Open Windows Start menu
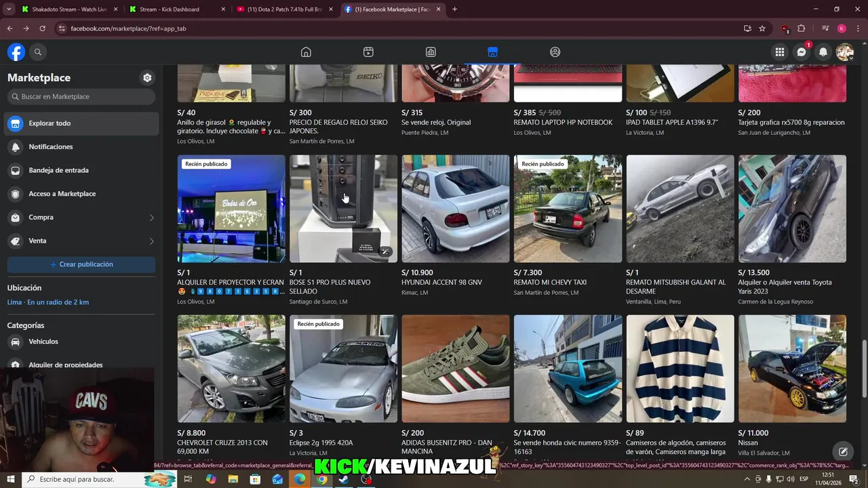The height and width of the screenshot is (488, 868). (x=11, y=479)
